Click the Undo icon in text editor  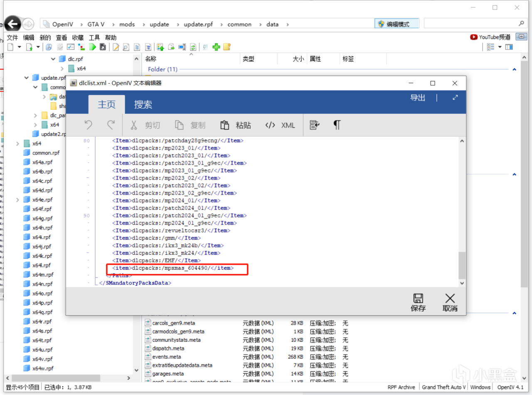pyautogui.click(x=88, y=125)
